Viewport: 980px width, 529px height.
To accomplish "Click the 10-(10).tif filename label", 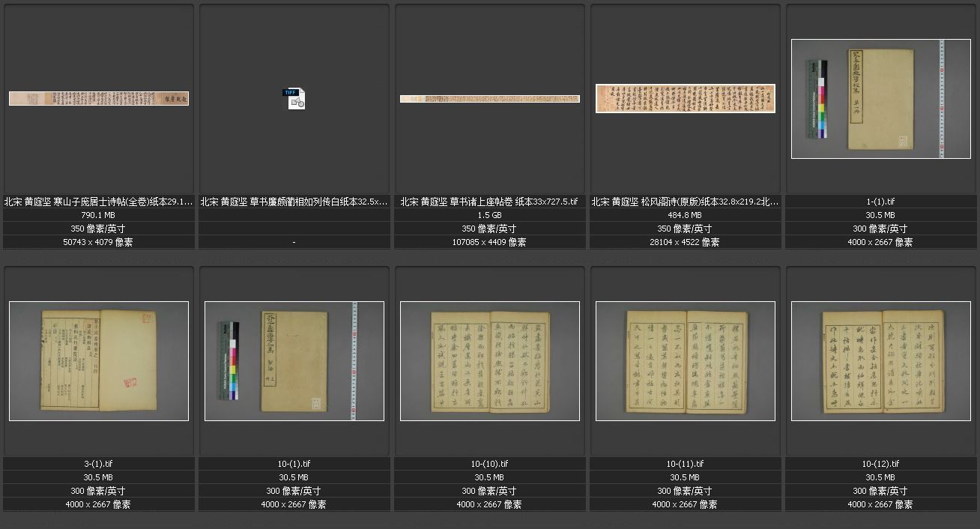I will click(489, 464).
